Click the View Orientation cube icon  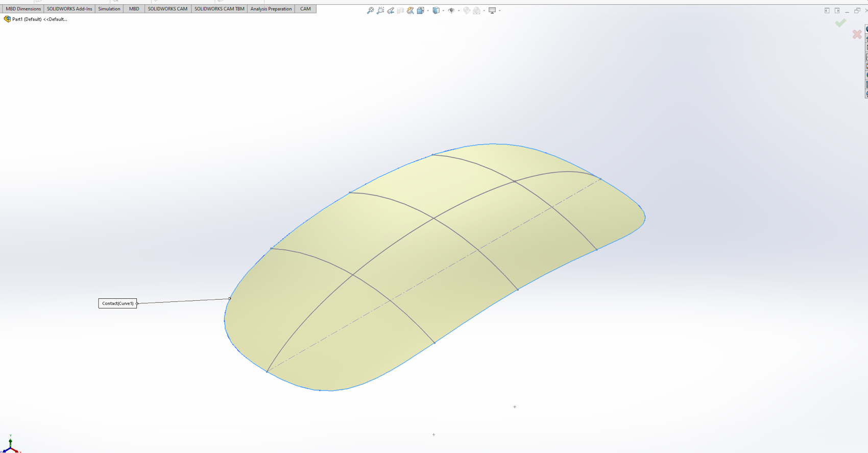pyautogui.click(x=420, y=10)
